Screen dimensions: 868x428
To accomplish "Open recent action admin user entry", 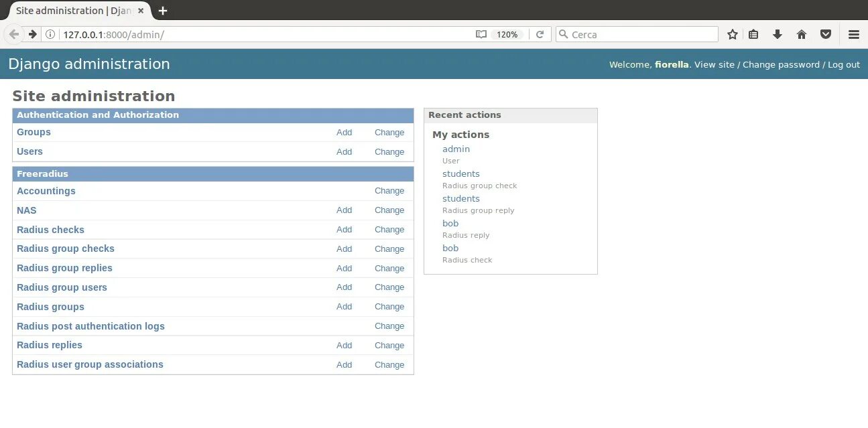I will tap(456, 149).
